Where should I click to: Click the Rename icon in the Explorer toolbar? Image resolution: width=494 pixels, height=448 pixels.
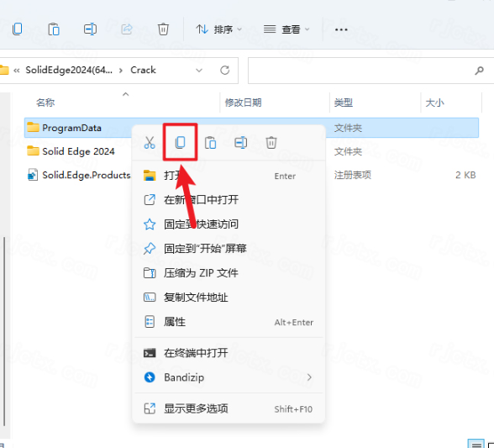point(90,29)
